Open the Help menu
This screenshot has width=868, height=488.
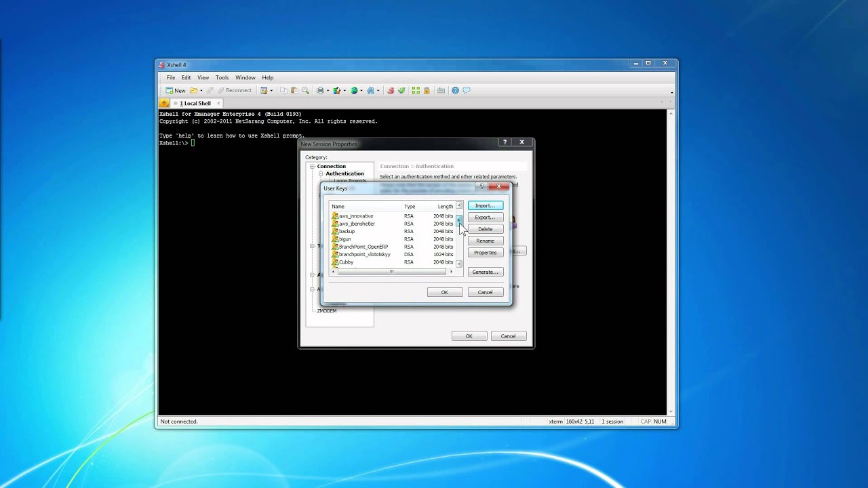[268, 78]
